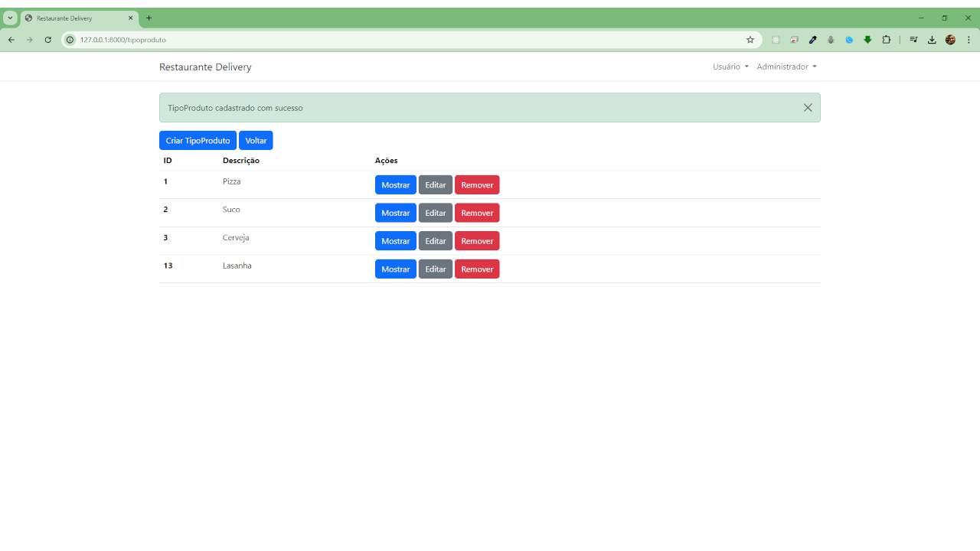Open the browser Downloads icon
980x551 pixels.
tap(932, 40)
